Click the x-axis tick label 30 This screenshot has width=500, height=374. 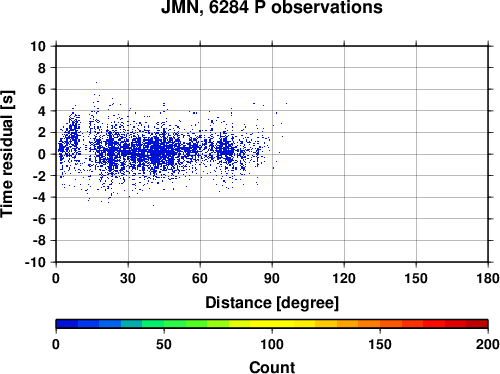128,278
